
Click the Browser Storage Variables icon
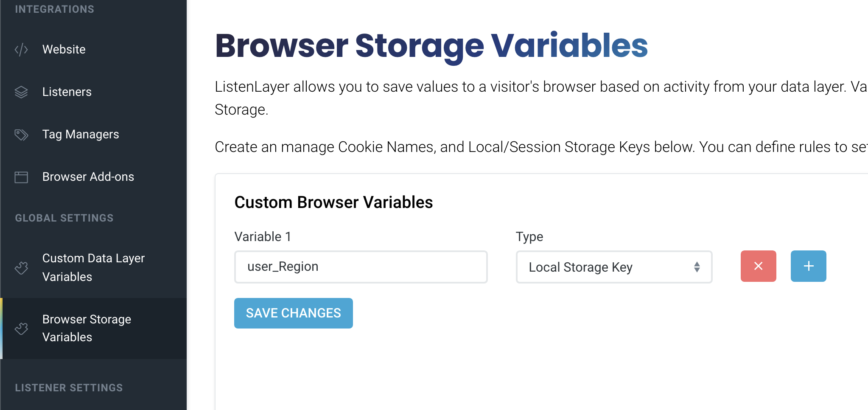pos(21,328)
